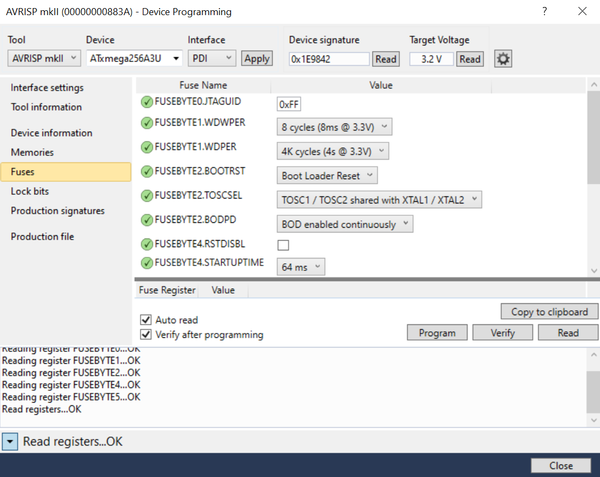Image resolution: width=600 pixels, height=477 pixels.
Task: Click log line Reading register FUSEBYTE5...OK
Action: (71, 397)
